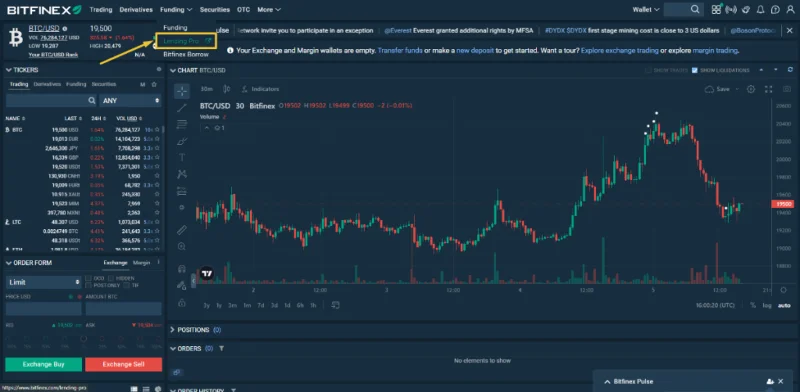This screenshot has width=800, height=392.
Task: Open the Funding dropdown in navbar
Action: coord(176,9)
